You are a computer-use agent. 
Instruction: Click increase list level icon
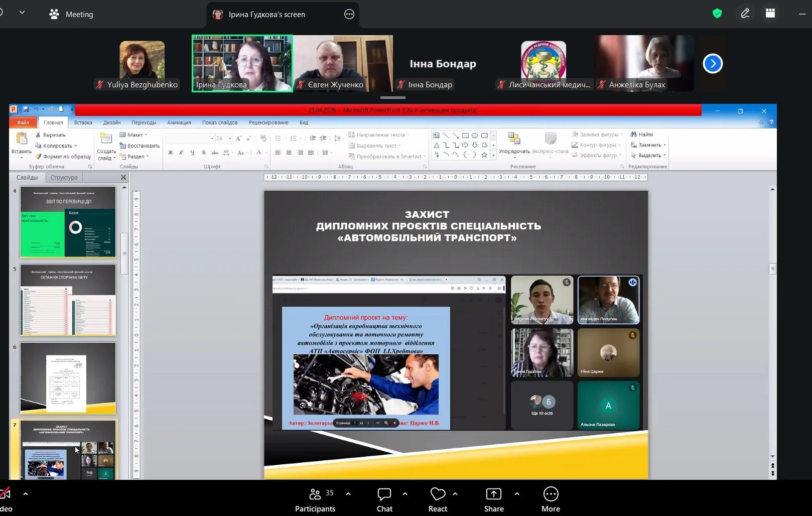point(323,138)
